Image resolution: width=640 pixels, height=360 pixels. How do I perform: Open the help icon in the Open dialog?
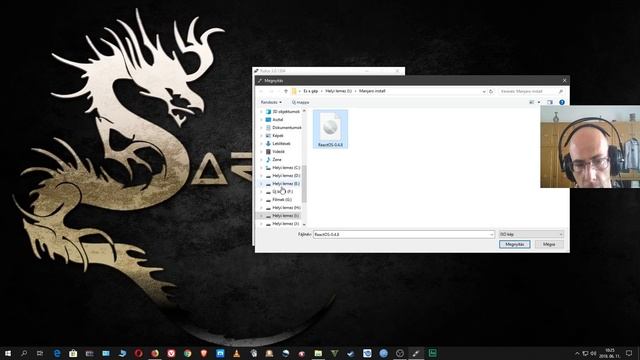click(x=562, y=102)
